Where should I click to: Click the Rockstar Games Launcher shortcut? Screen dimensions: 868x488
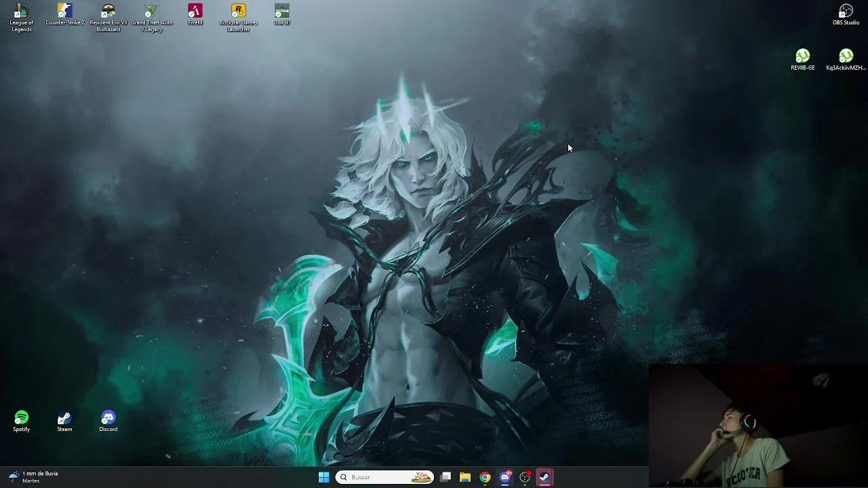[239, 12]
